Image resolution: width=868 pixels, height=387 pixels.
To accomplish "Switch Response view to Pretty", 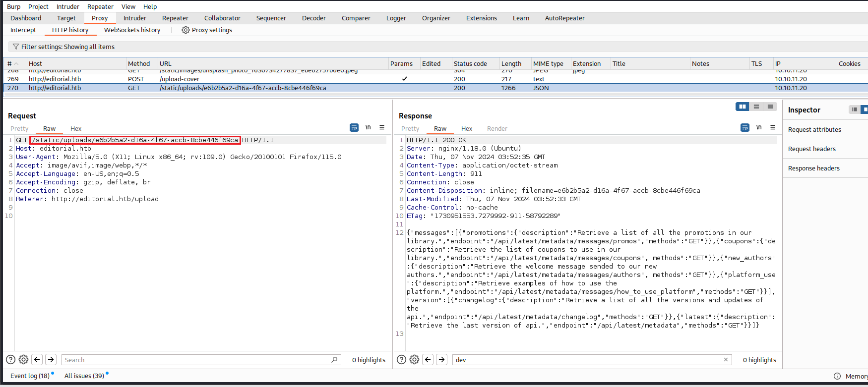I will click(410, 128).
